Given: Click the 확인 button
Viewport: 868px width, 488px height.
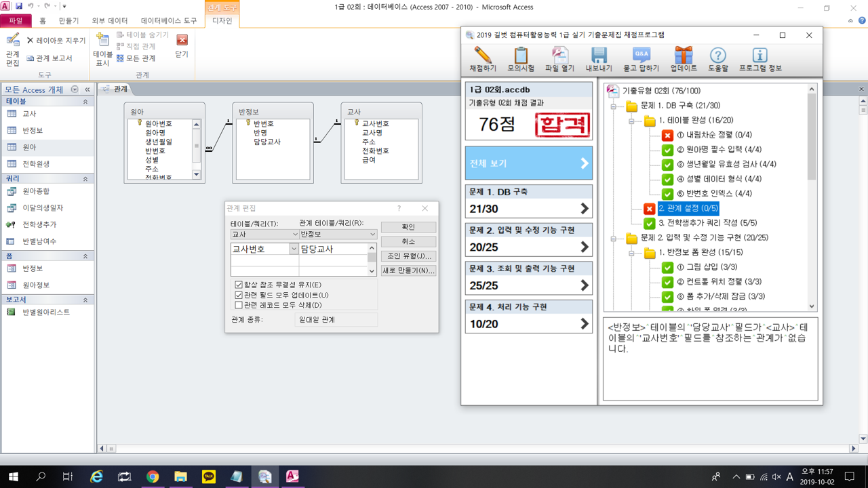Looking at the screenshot, I should click(408, 227).
